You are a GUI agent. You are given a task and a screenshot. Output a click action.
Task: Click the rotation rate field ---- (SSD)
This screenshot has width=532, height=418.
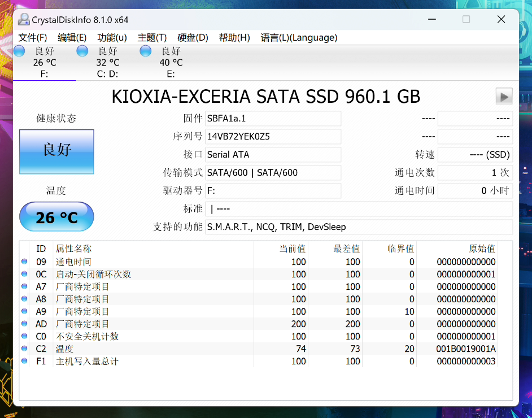point(475,155)
